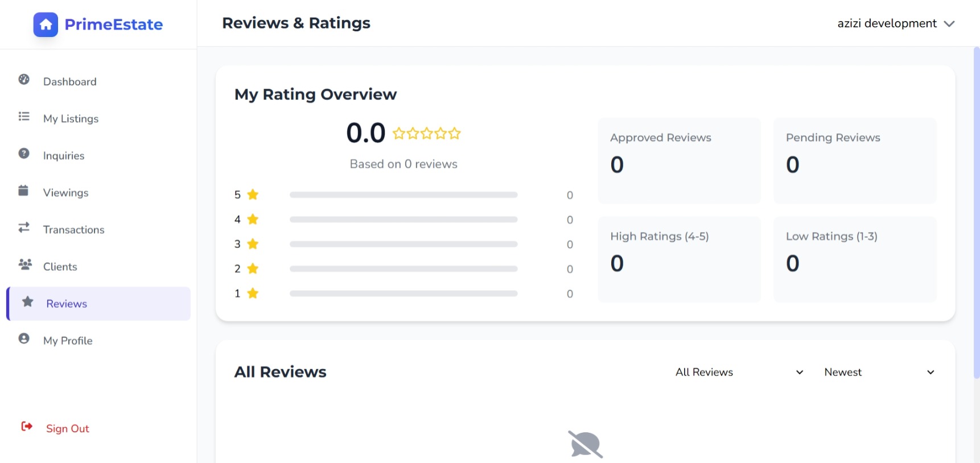Click the My Listings list icon
980x463 pixels.
tap(24, 117)
